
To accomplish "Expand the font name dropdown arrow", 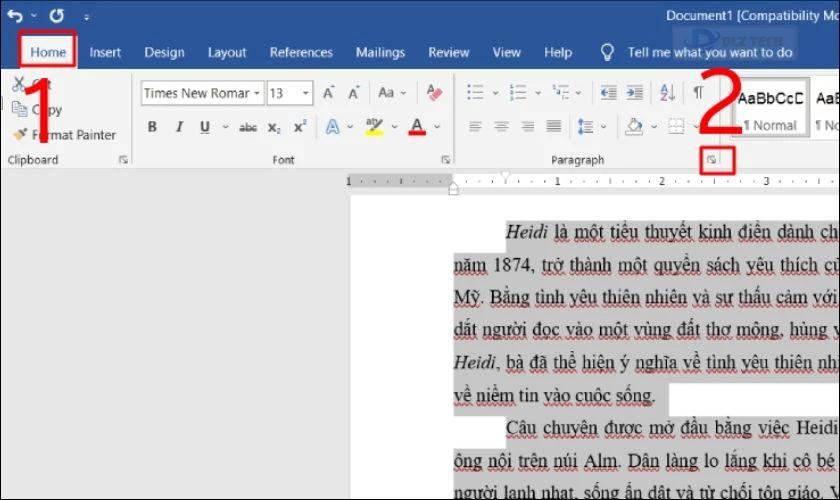I will point(257,93).
